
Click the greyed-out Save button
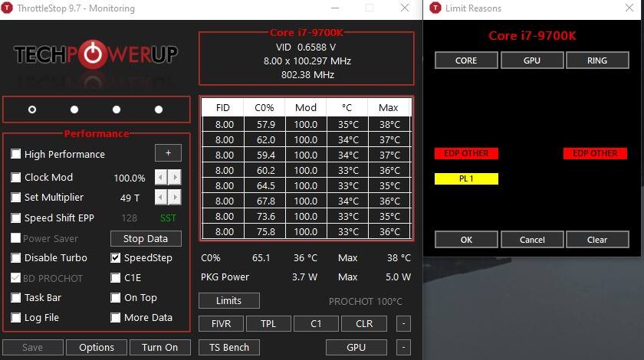coord(32,347)
